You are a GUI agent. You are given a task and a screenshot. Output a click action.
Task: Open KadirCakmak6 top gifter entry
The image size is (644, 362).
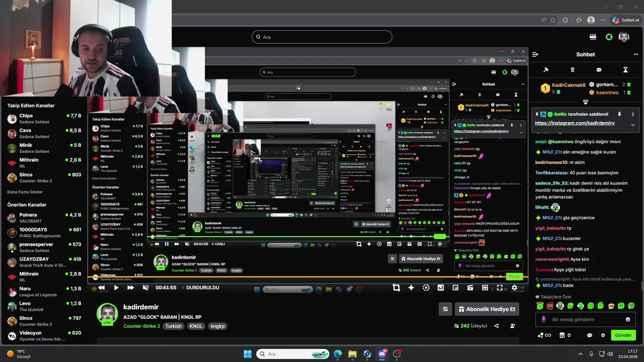pyautogui.click(x=562, y=88)
